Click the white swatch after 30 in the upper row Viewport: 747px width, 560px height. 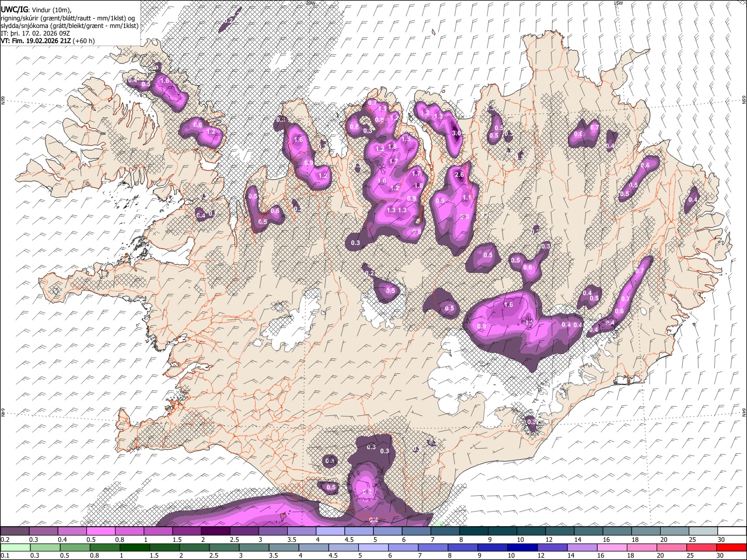(732, 531)
